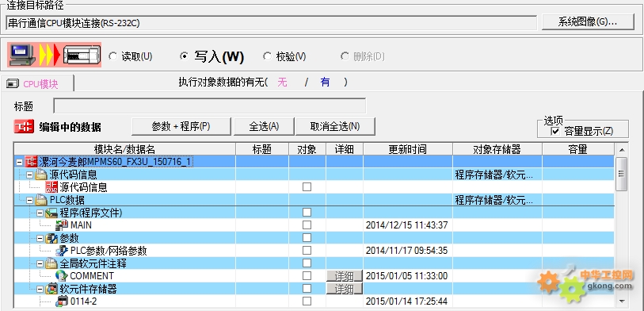644x311 pixels.
Task: Collapse the PLC数据 tree node
Action: click(x=29, y=201)
